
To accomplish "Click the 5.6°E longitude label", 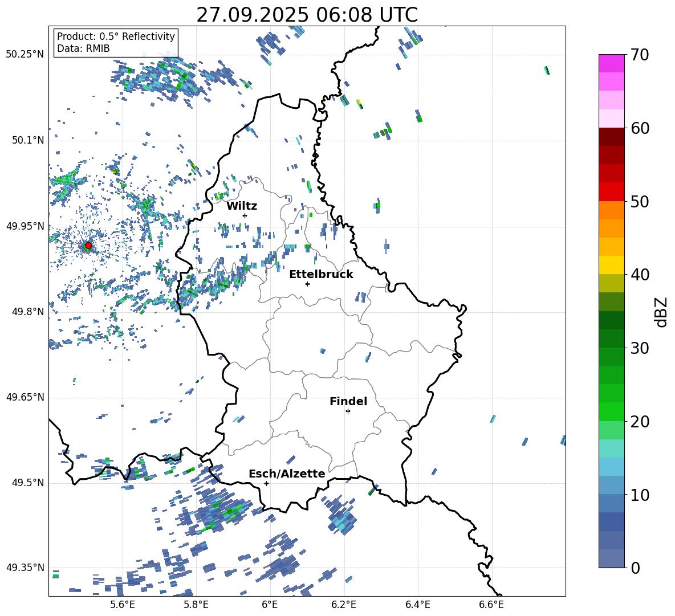I will tap(122, 605).
